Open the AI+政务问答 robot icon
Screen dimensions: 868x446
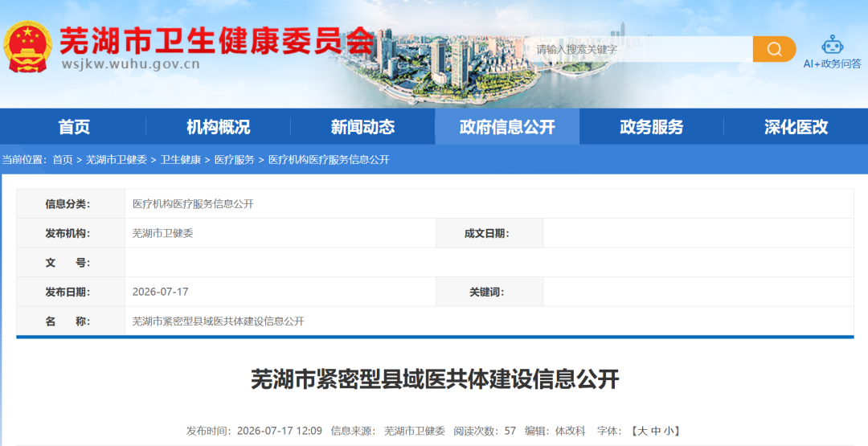pyautogui.click(x=832, y=44)
